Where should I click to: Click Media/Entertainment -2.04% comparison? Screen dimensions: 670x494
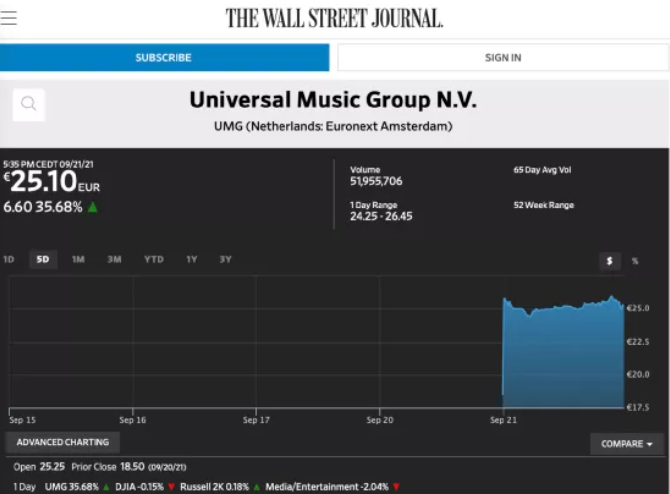[x=327, y=487]
